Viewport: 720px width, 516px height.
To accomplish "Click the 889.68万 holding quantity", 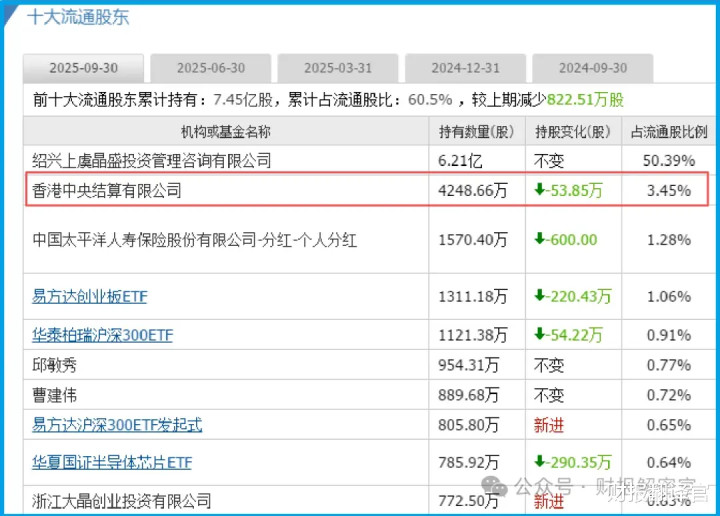I will coord(468,395).
